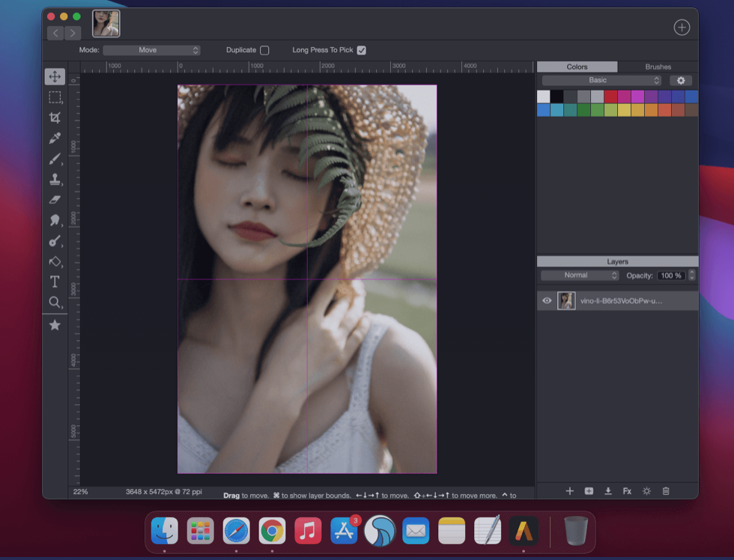The height and width of the screenshot is (560, 734).
Task: Open the Mode dropdown
Action: tap(151, 50)
